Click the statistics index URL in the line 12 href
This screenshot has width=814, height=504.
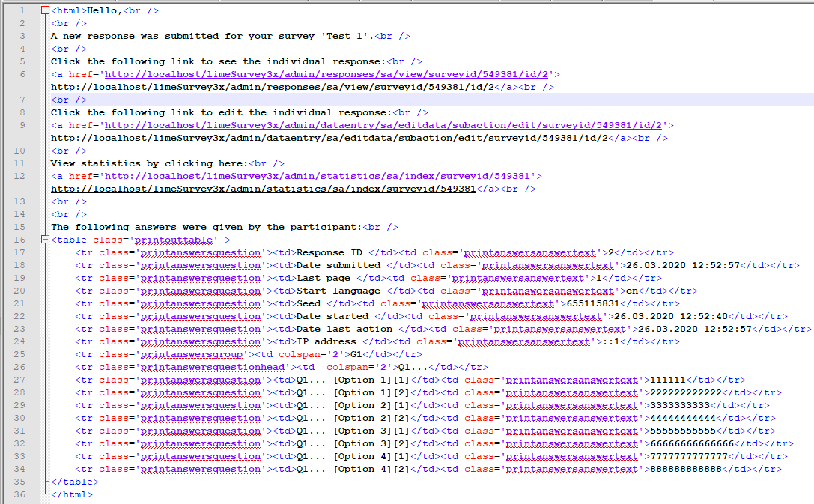tap(317, 176)
